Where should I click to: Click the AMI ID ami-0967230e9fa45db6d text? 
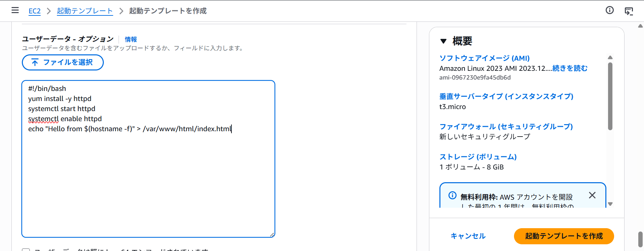tap(475, 78)
